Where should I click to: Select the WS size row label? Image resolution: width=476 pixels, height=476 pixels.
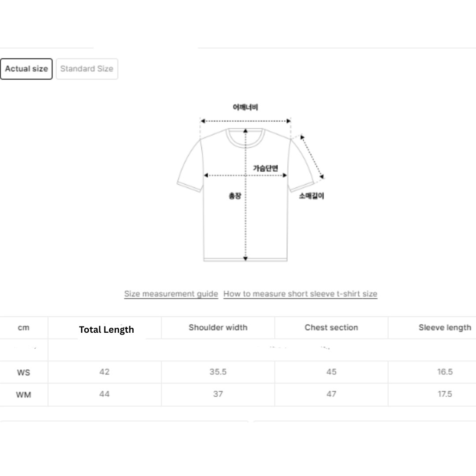[x=24, y=372]
